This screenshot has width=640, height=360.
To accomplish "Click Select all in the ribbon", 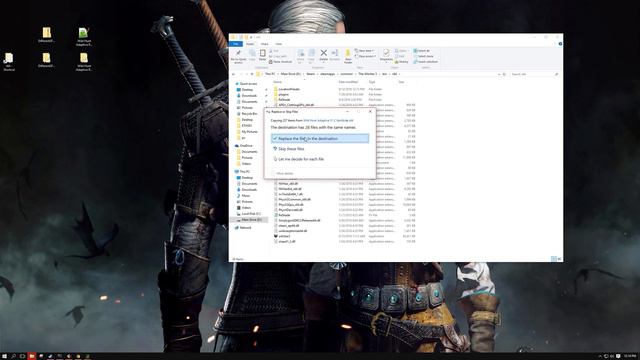I will (x=422, y=51).
